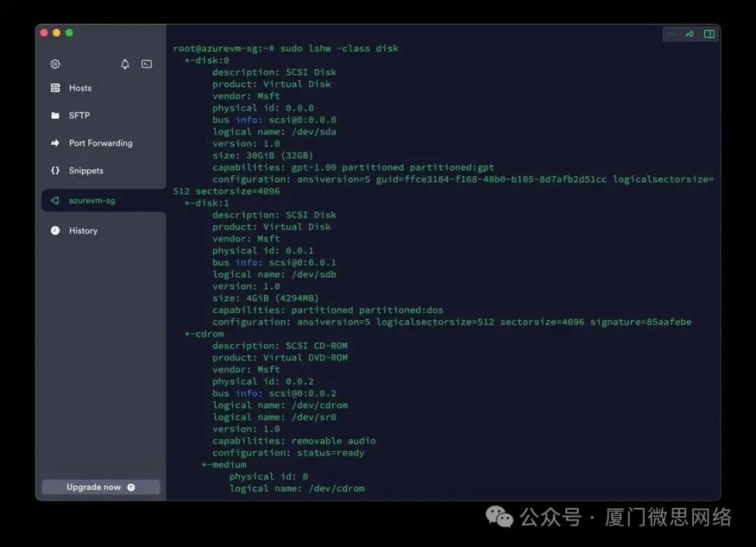Click the configuration line with signature=85aafebe
Viewport: 756px width, 547px height.
(451, 322)
